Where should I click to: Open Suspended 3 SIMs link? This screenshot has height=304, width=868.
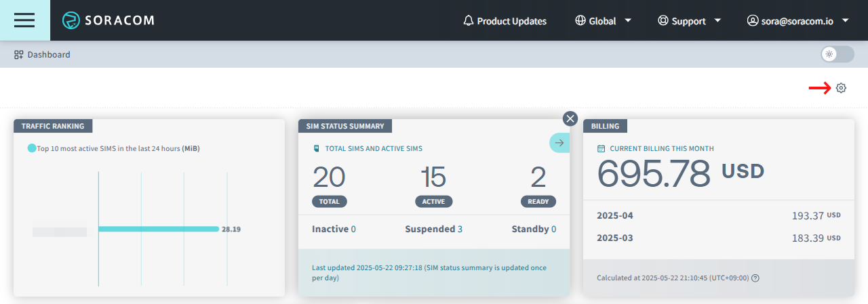click(434, 229)
